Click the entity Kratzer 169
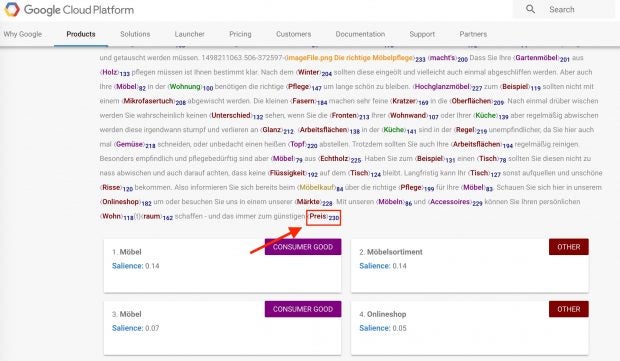620x361 pixels. tap(409, 102)
